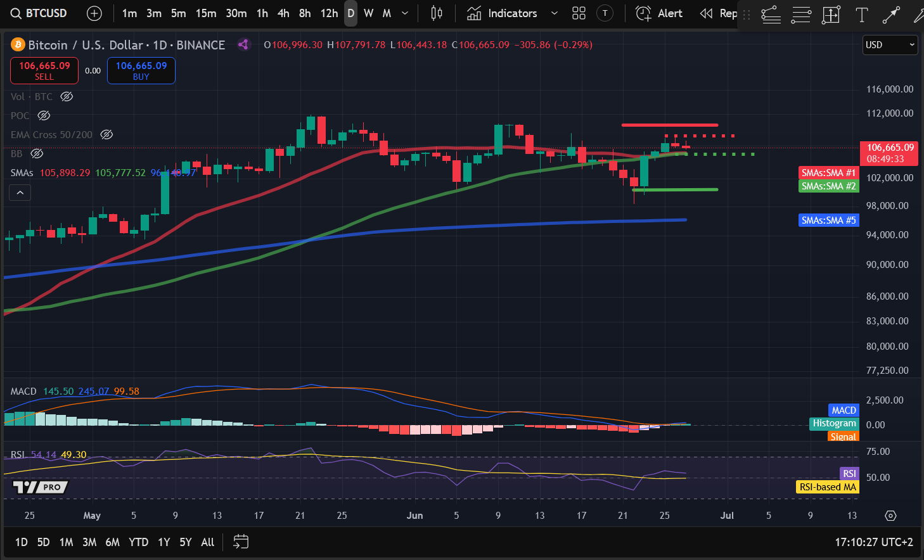Image resolution: width=924 pixels, height=560 pixels.
Task: Click the SMAs:SMA #1 price label
Action: (828, 173)
